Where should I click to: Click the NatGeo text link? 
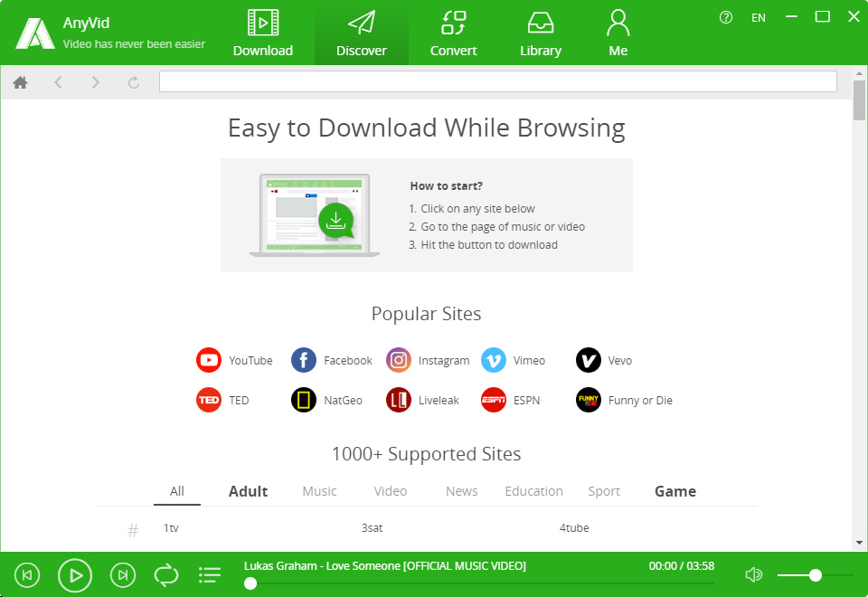(344, 401)
